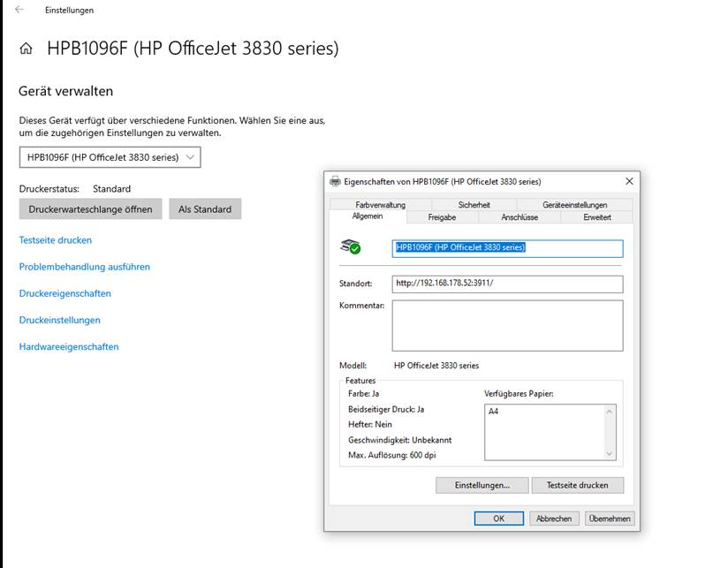Click the Als Standard button
This screenshot has width=728, height=568.
205,209
